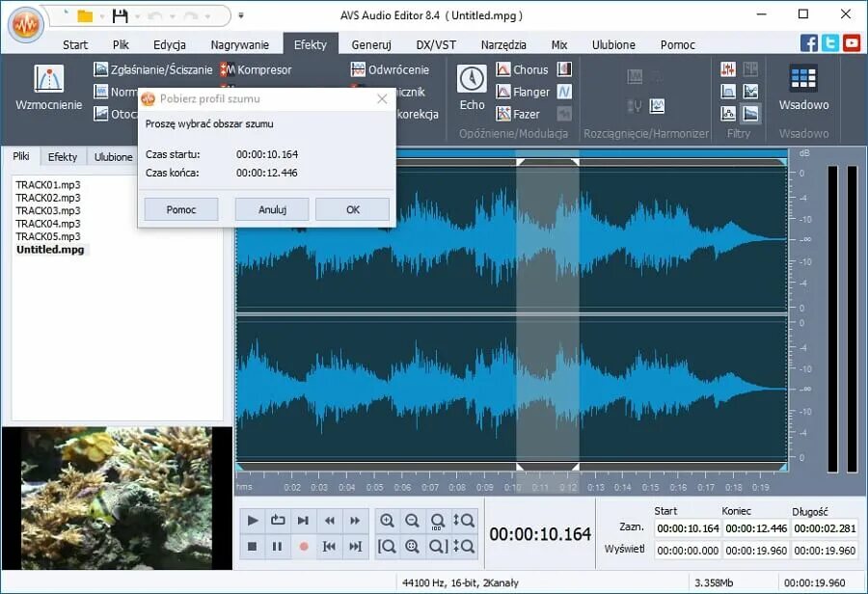Switch to the Nagrywanie ribbon tab
The image size is (868, 594).
pos(240,45)
